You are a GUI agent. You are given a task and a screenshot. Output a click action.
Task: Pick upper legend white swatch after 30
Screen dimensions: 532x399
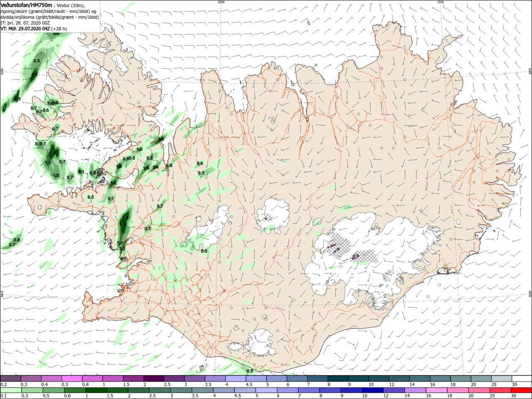coord(522,378)
